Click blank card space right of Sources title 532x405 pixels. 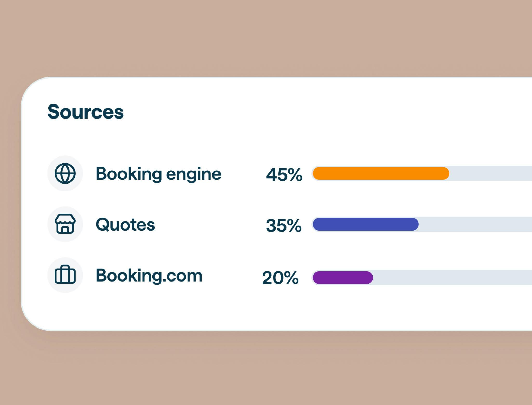pyautogui.click(x=312, y=112)
